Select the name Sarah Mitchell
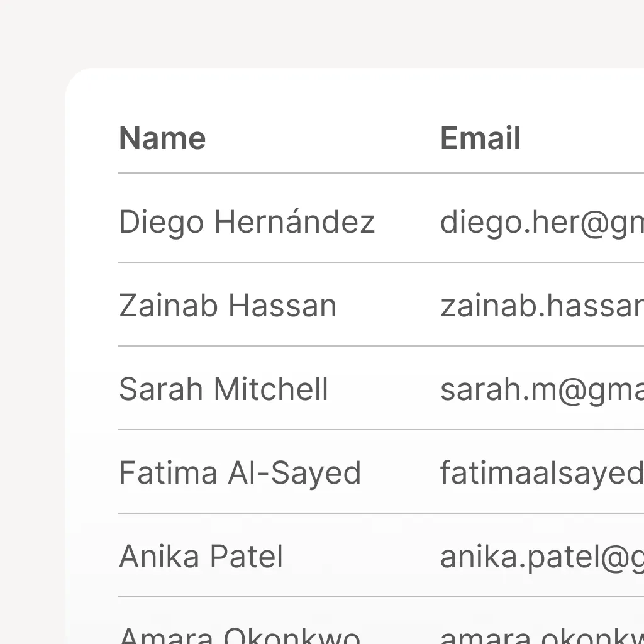This screenshot has height=644, width=644. [x=223, y=389]
